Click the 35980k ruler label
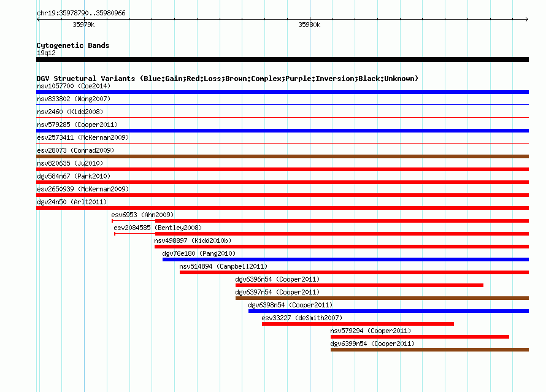Screen dimensions: 546x392 pos(309,25)
